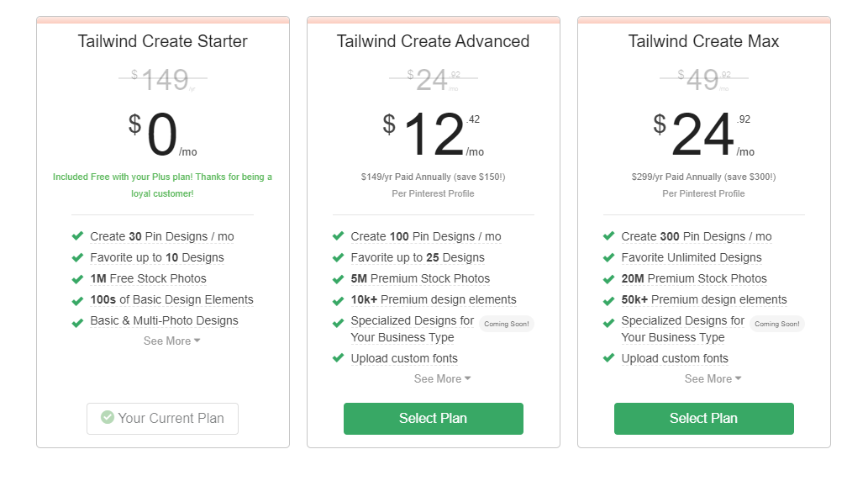
Task: Click Coming Soon badge in Max plan
Action: (x=777, y=324)
